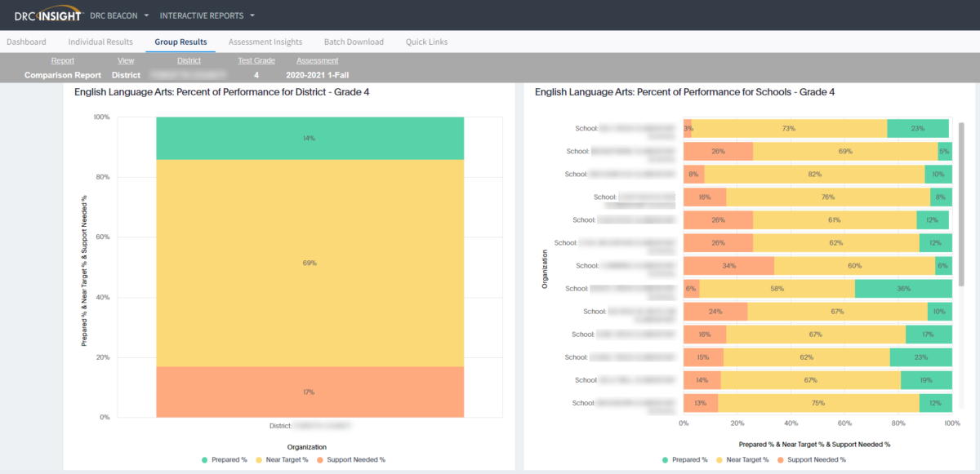The image size is (980, 474).
Task: Open the Report filter options
Action: (x=62, y=60)
